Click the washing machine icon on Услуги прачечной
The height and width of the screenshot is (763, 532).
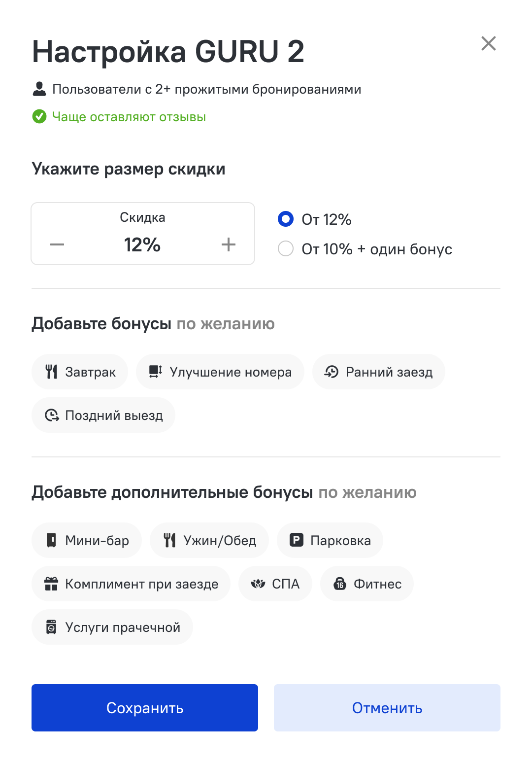click(51, 627)
